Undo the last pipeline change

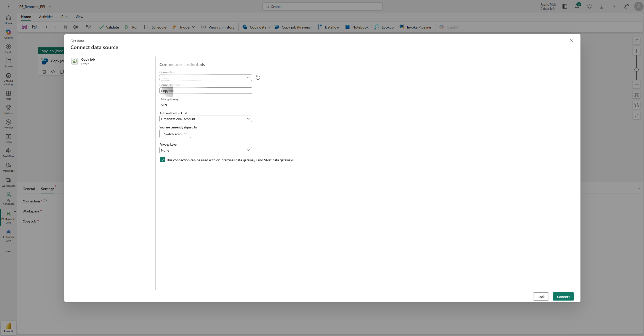pos(88,27)
